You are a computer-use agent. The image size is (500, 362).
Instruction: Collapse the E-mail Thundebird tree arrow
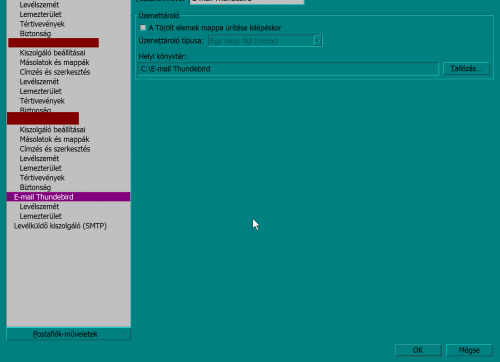tap(10, 197)
